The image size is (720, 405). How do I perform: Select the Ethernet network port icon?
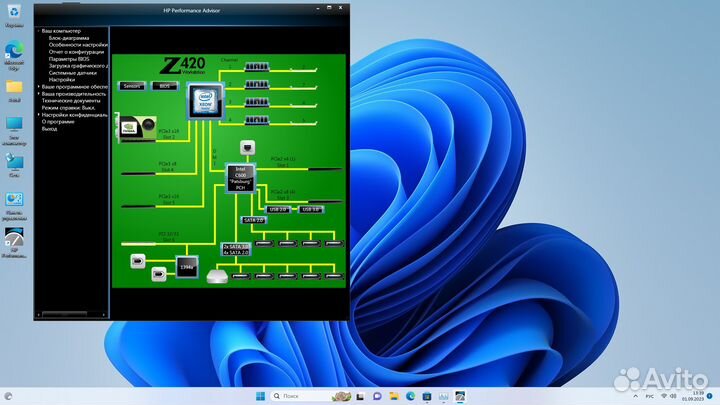[x=246, y=146]
